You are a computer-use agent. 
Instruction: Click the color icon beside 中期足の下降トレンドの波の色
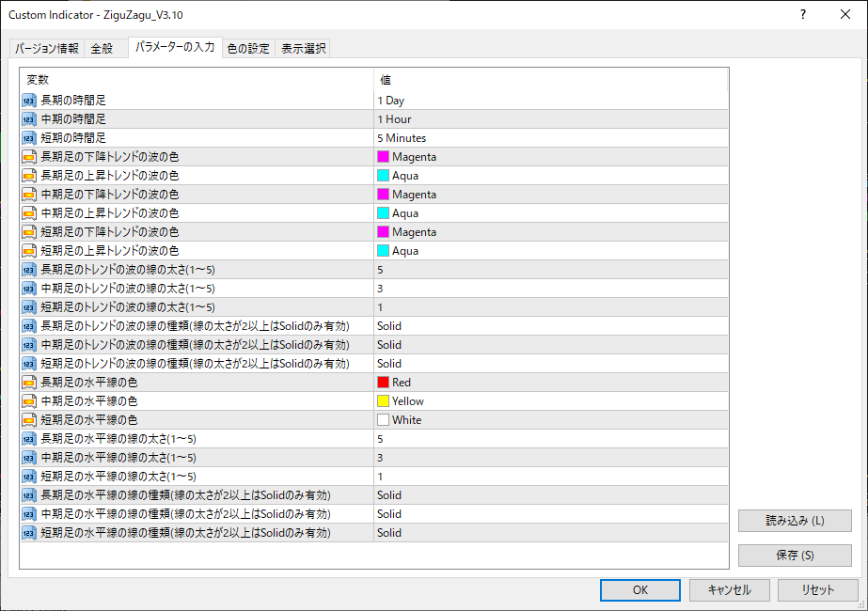point(29,195)
